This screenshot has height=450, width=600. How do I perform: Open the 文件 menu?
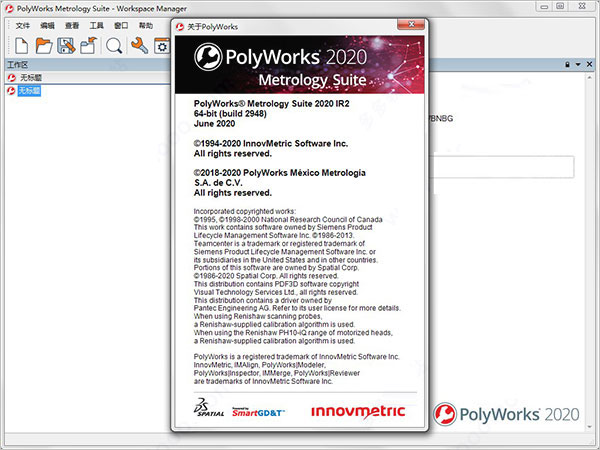coord(23,26)
